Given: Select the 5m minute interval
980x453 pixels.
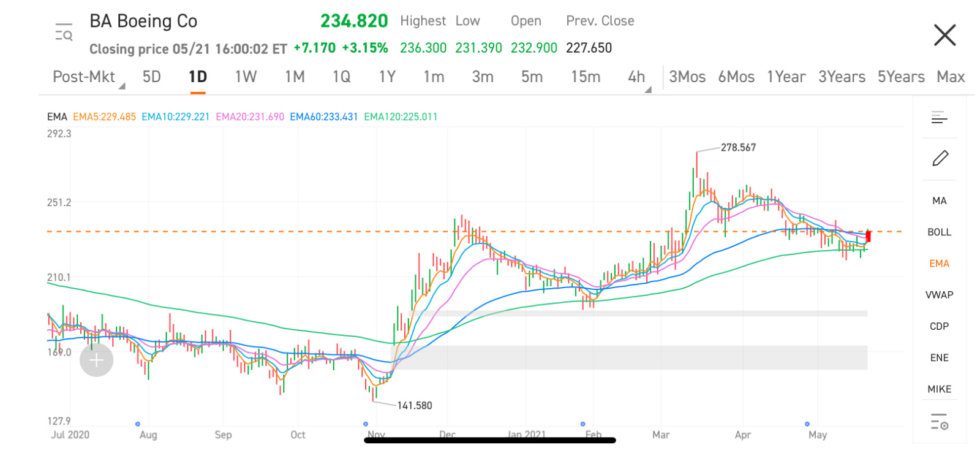Looking at the screenshot, I should (532, 77).
